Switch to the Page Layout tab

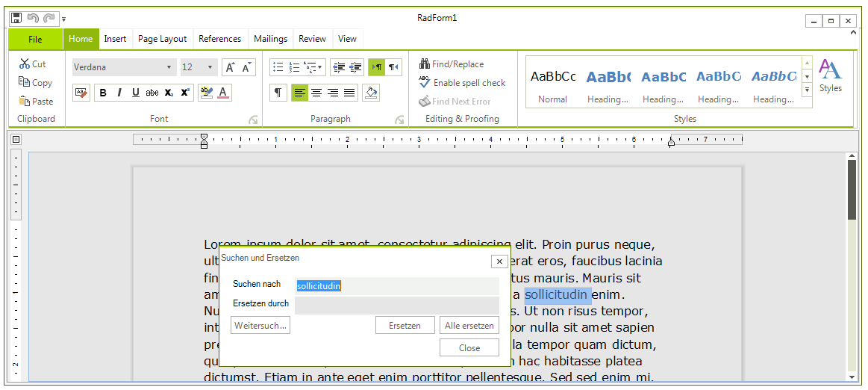162,39
